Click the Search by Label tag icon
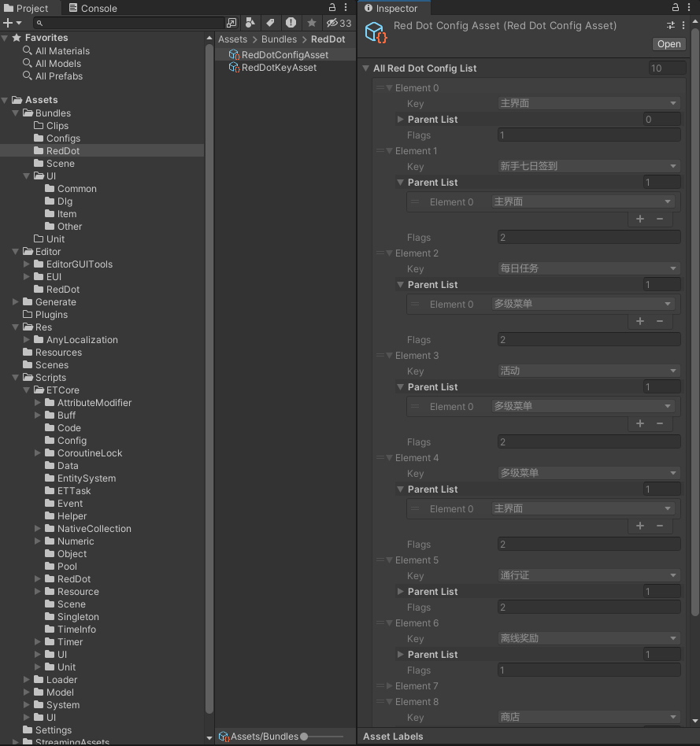The image size is (700, 746). pos(270,23)
